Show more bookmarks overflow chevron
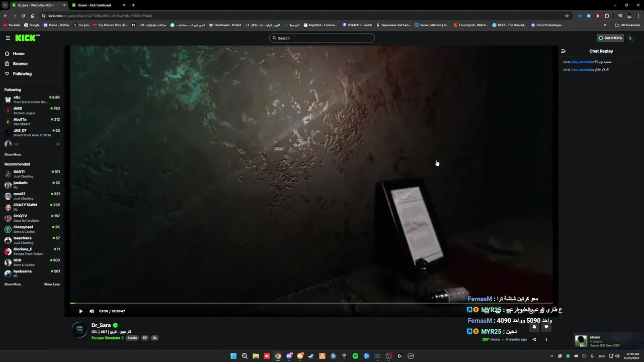This screenshot has width=644, height=362. point(606,25)
